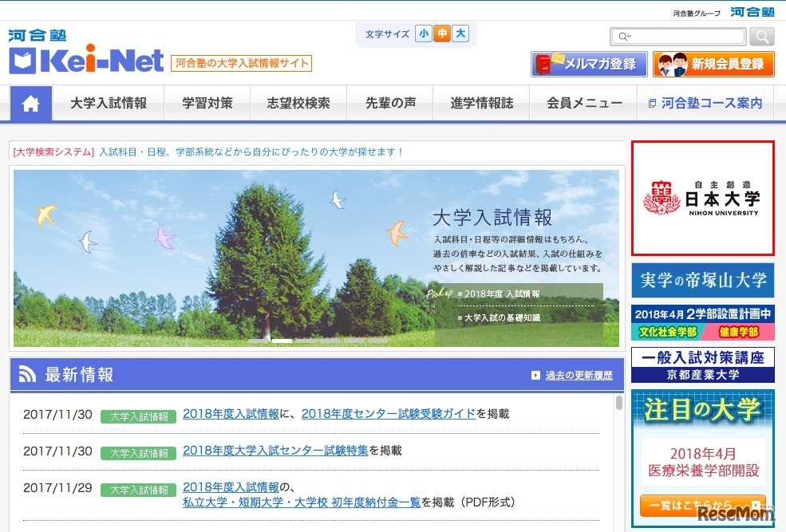Open the 進学情報誌 menu

[481, 103]
